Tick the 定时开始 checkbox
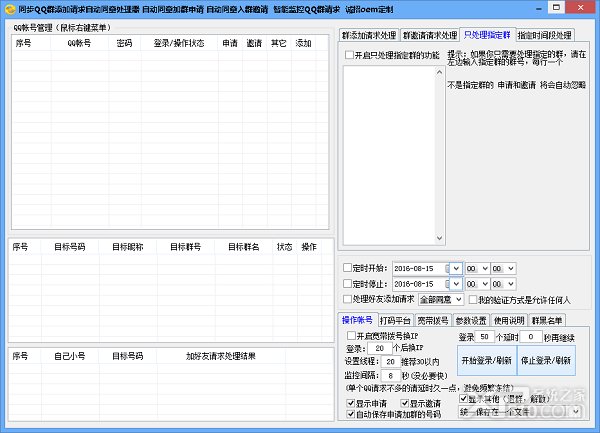Screen dimensions: 600x433 [347, 268]
